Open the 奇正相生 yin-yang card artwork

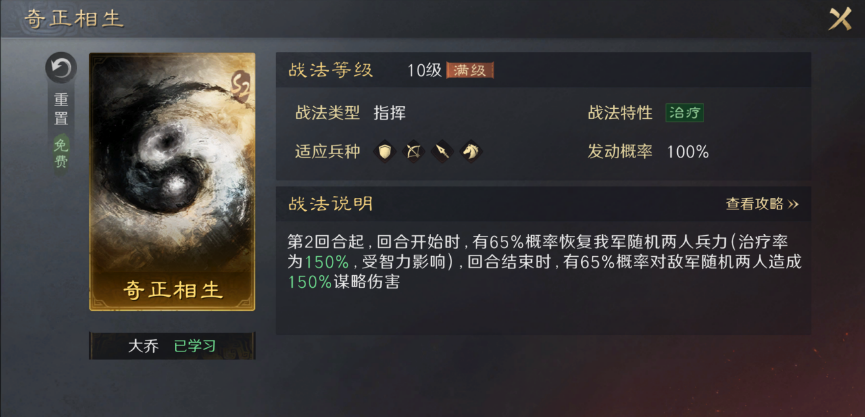point(172,181)
